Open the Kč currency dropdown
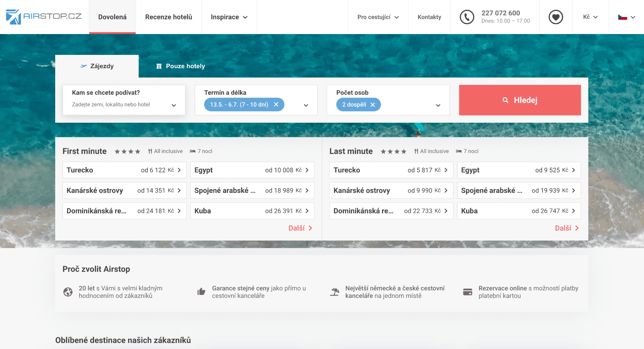 pos(590,17)
